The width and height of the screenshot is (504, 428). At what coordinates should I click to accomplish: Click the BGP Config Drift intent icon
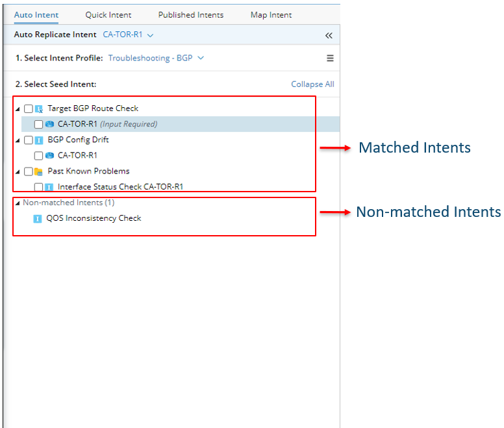pos(39,140)
